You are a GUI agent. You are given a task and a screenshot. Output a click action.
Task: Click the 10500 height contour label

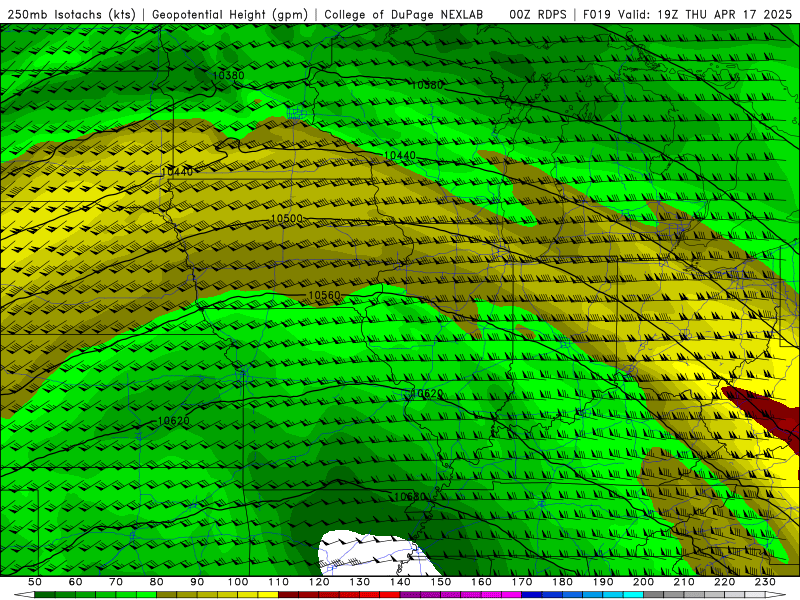click(286, 218)
